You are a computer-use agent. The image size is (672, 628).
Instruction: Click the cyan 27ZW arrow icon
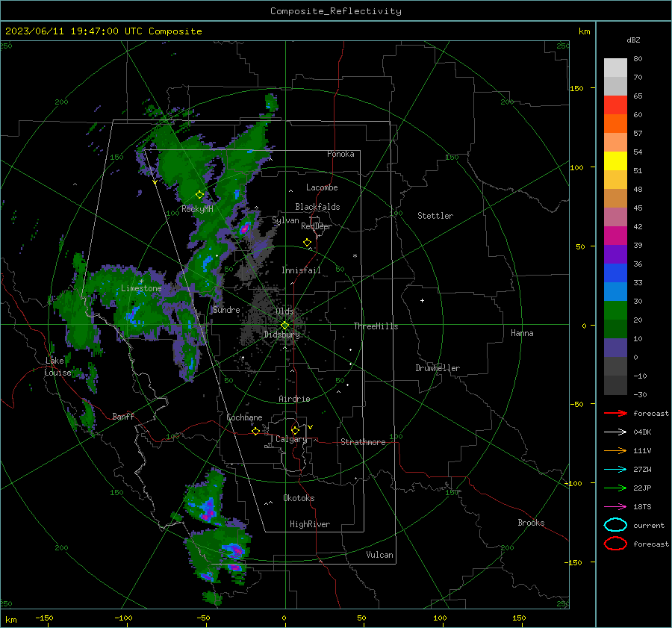tap(615, 470)
